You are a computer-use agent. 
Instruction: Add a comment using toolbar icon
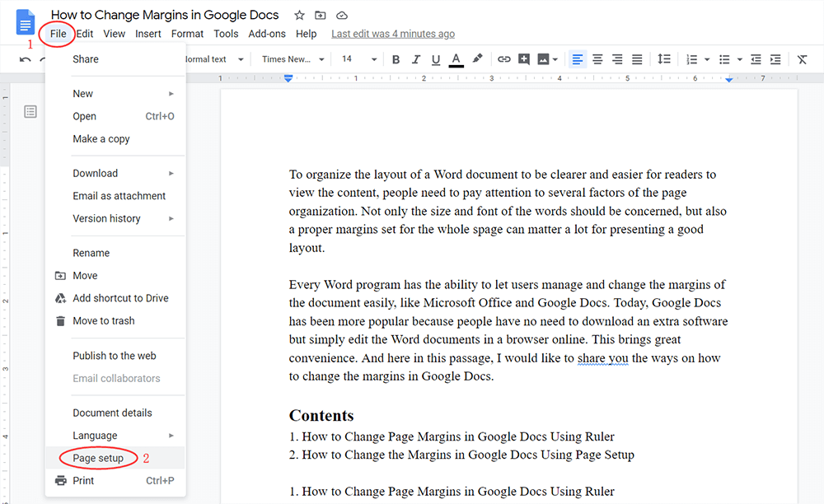pyautogui.click(x=525, y=59)
